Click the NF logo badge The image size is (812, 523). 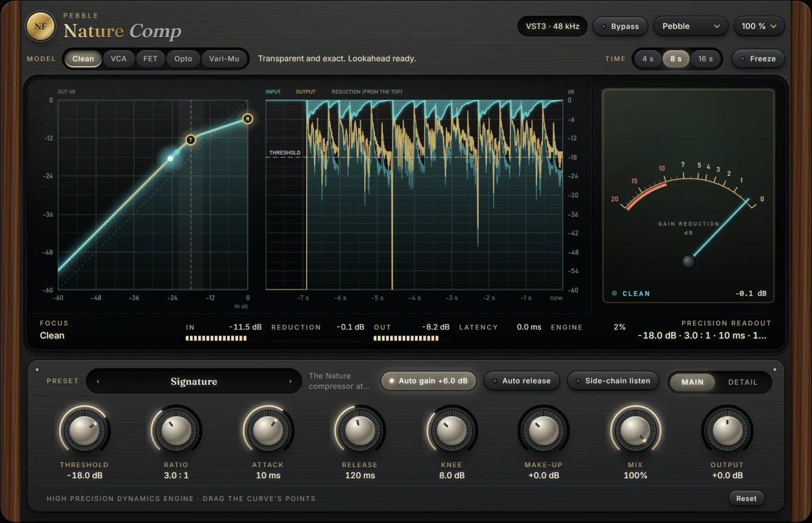point(41,27)
